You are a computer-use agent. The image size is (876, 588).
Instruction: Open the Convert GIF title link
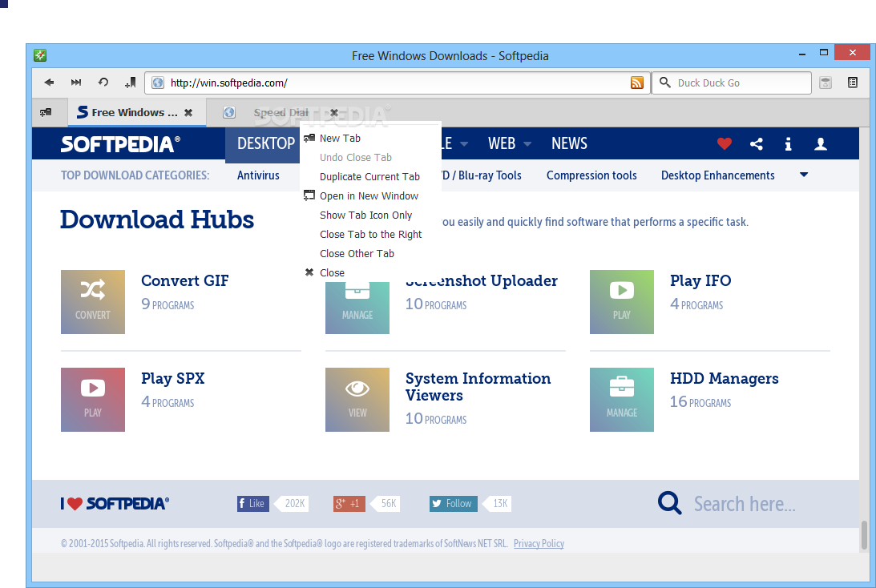point(185,280)
